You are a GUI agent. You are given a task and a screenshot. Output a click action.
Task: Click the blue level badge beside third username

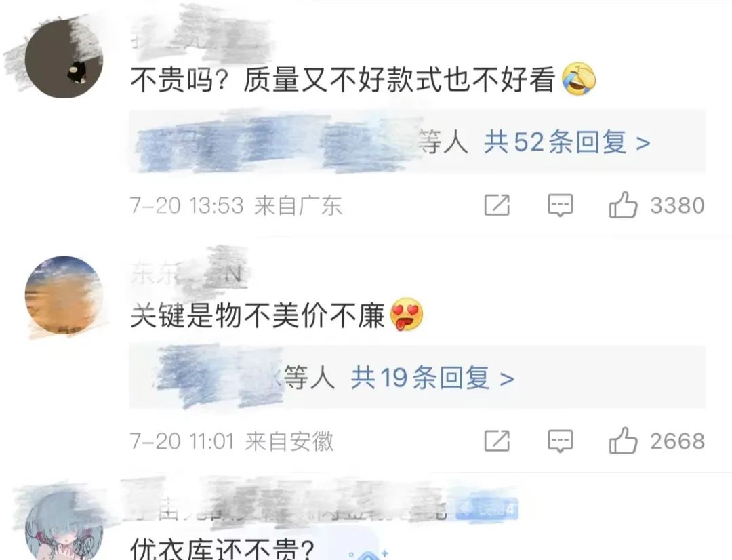pyautogui.click(x=487, y=509)
